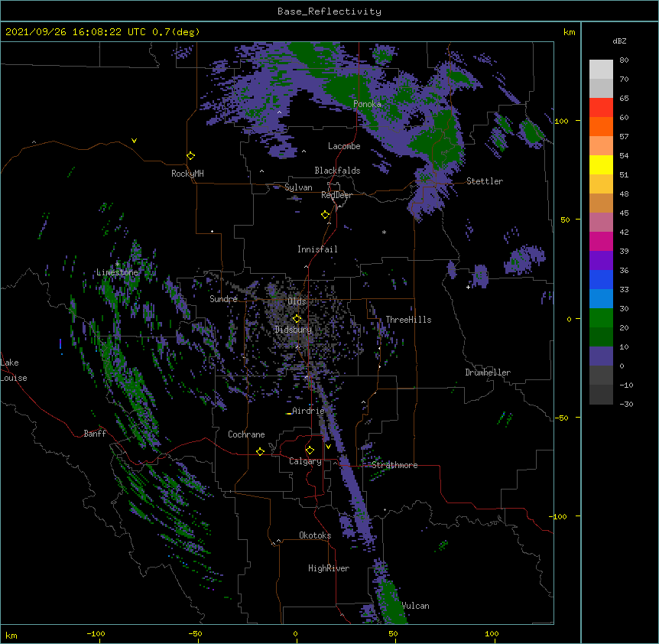Select the sky blue 30-33 dBZ swatch
Screen dimensions: 659x644
(601, 299)
